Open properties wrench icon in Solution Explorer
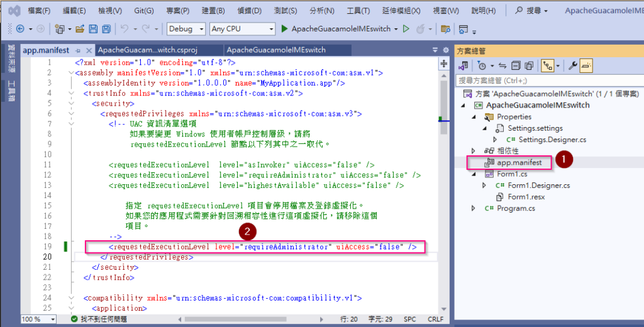The width and height of the screenshot is (644, 327). [572, 66]
